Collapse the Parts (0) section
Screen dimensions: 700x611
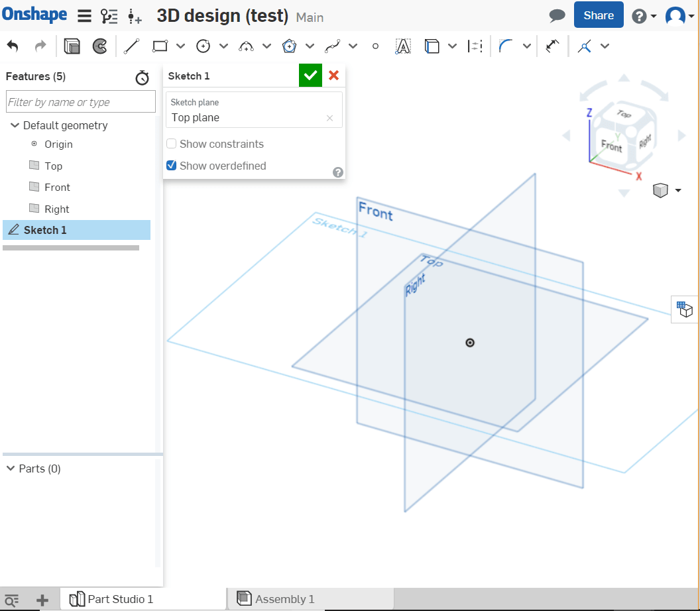pos(11,468)
